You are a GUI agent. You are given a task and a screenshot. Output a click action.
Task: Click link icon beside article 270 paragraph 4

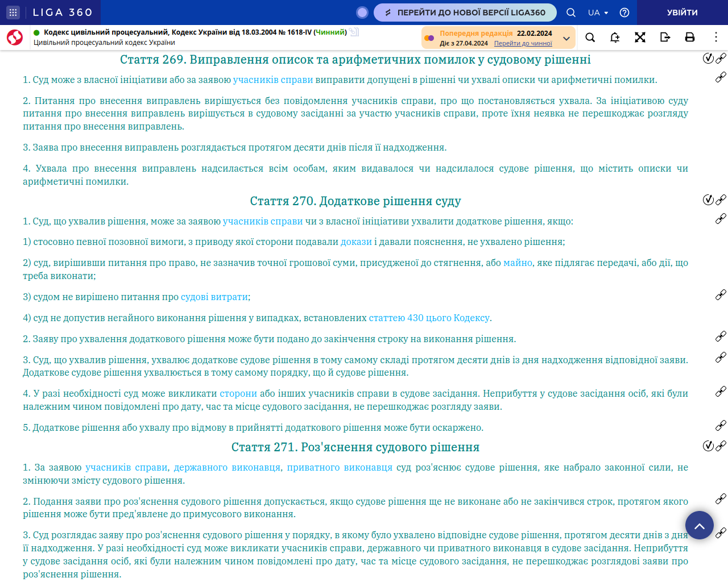(721, 391)
